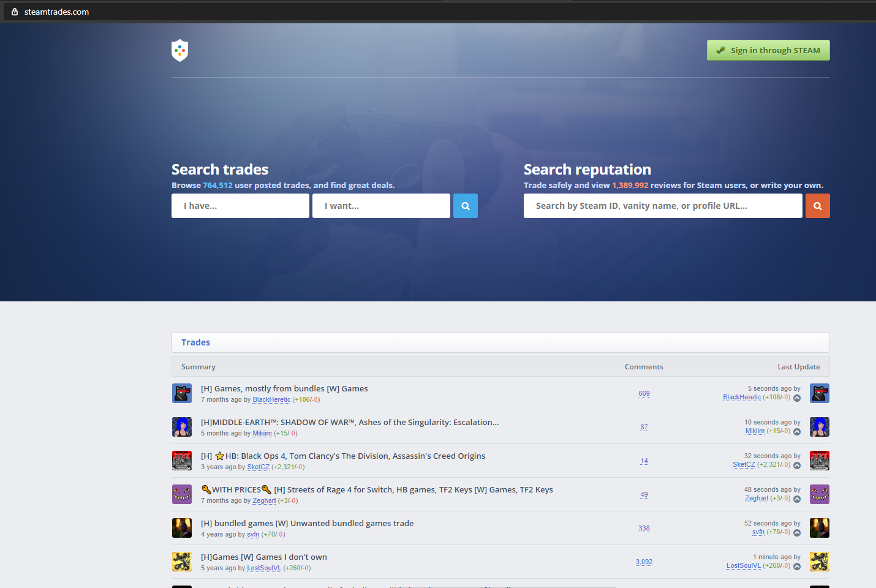876x588 pixels.
Task: View the 14 comments link
Action: [644, 461]
